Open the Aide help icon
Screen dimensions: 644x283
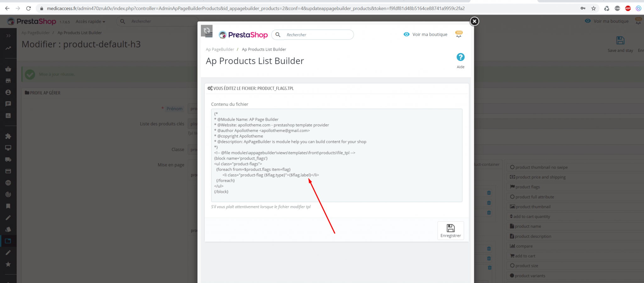pyautogui.click(x=460, y=57)
